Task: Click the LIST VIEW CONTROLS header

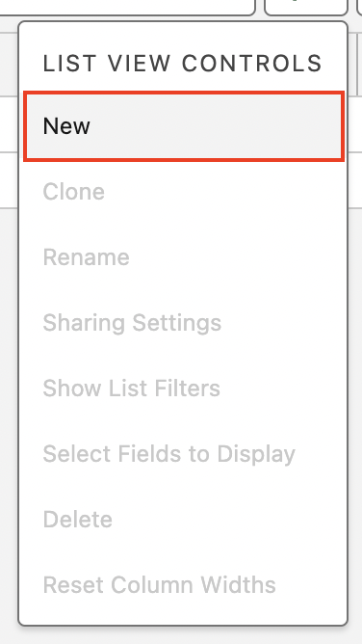Action: click(x=182, y=64)
